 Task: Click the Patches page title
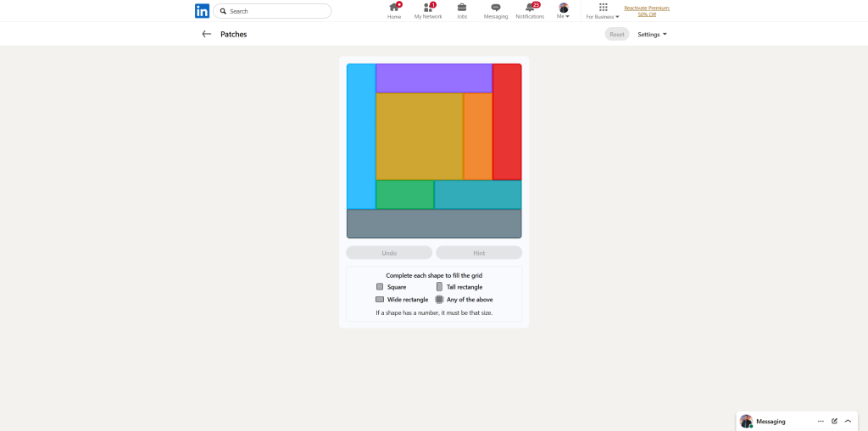[x=234, y=35]
